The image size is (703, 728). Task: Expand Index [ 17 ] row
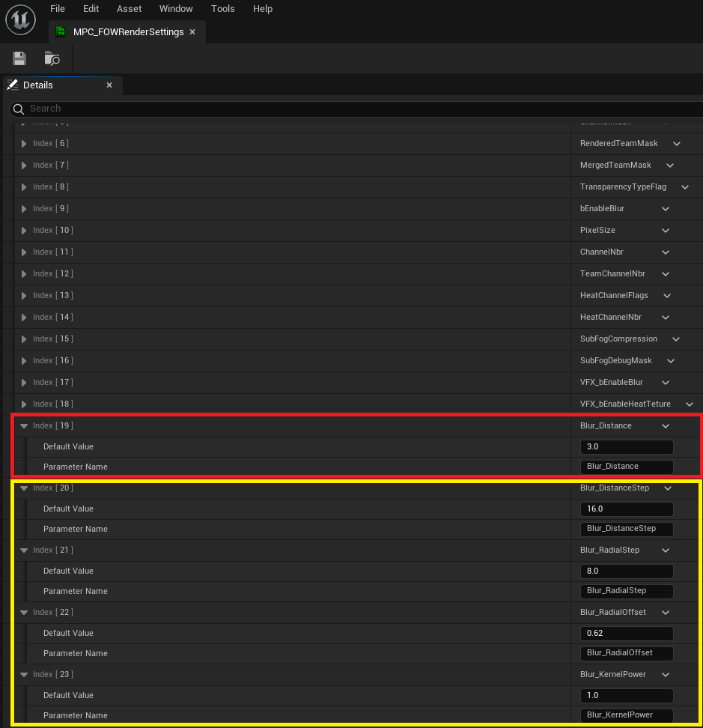pos(24,383)
